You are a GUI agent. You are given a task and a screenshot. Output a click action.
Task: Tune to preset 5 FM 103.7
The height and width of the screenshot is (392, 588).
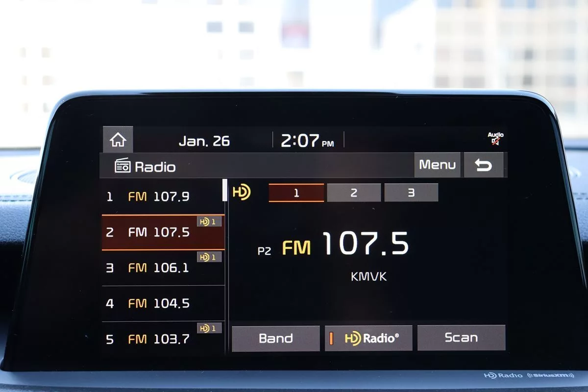tap(162, 339)
